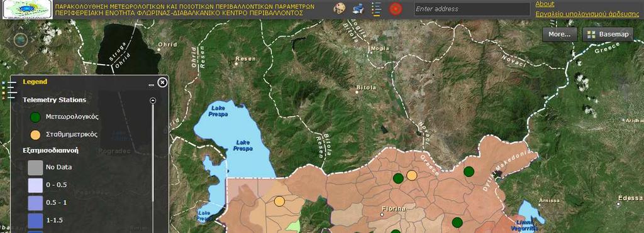Select green station near Dytiki Makedonia label
Image resolution: width=644 pixels, height=233 pixels.
(x=469, y=171)
